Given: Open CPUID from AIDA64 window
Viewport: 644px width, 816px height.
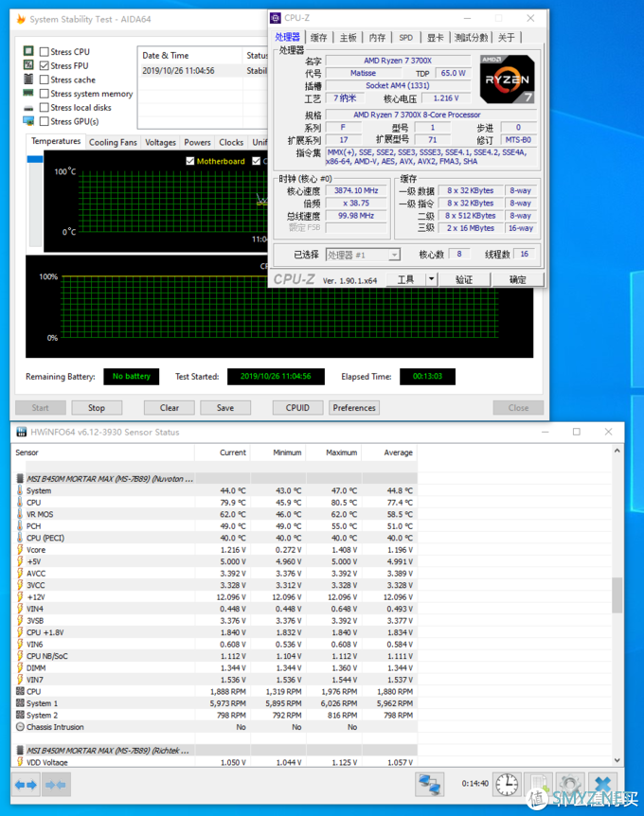Looking at the screenshot, I should coord(297,407).
